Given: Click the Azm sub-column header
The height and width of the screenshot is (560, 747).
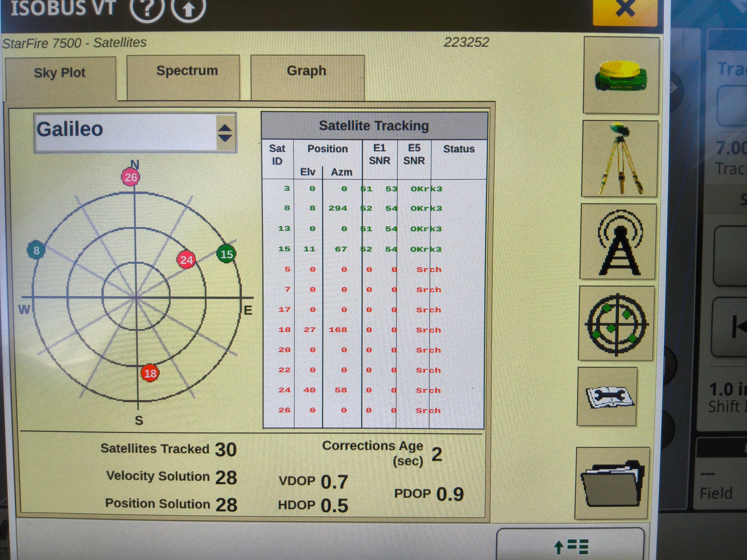Looking at the screenshot, I should click(342, 172).
